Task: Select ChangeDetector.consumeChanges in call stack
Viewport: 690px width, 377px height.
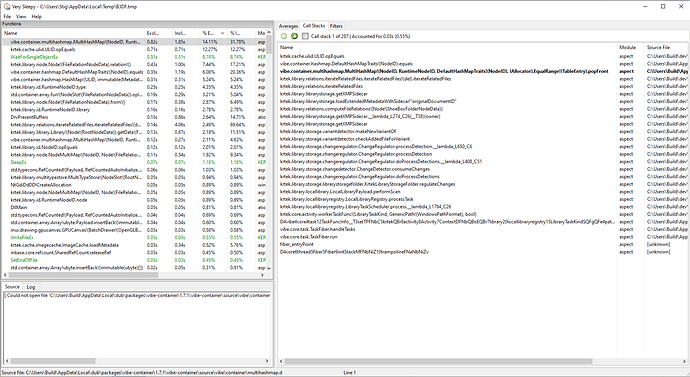Action: pos(483,169)
